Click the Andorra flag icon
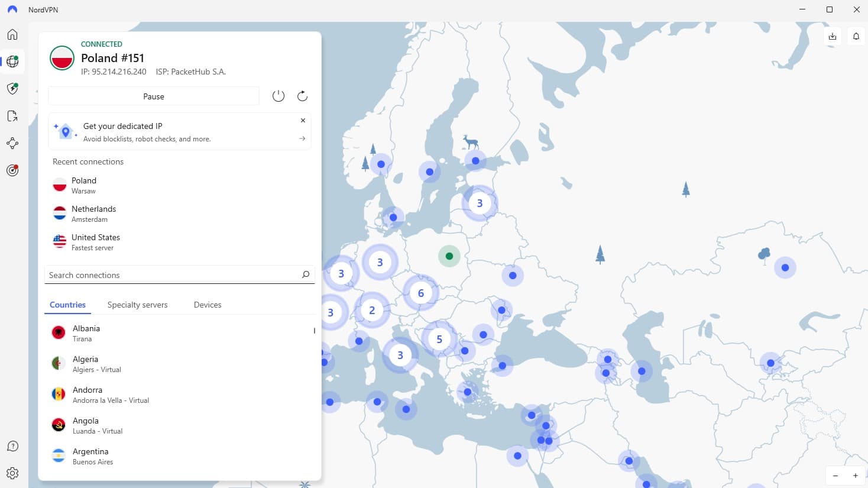868x488 pixels. point(59,394)
